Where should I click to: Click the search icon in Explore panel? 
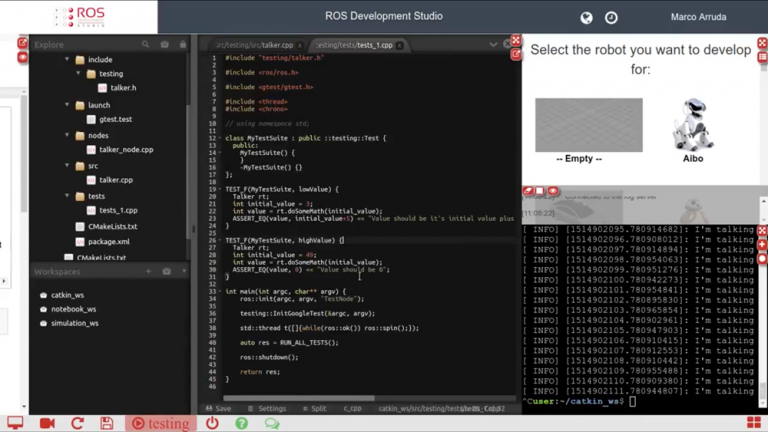(145, 44)
